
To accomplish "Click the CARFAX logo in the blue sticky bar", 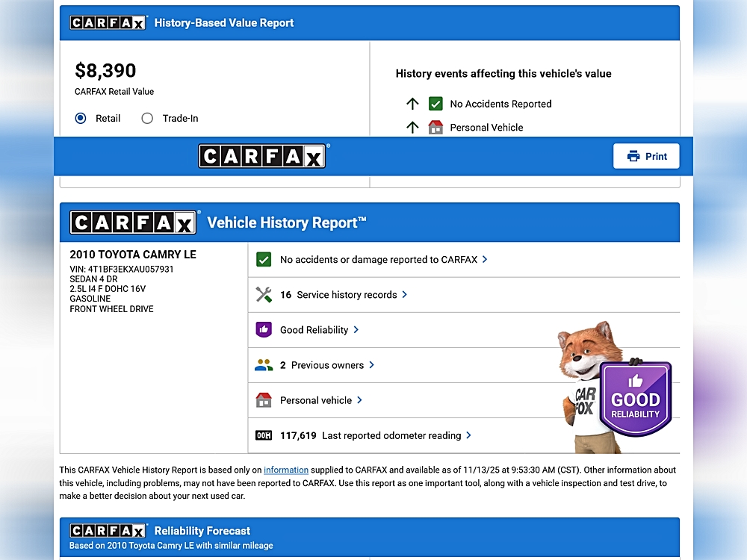I will click(x=262, y=156).
